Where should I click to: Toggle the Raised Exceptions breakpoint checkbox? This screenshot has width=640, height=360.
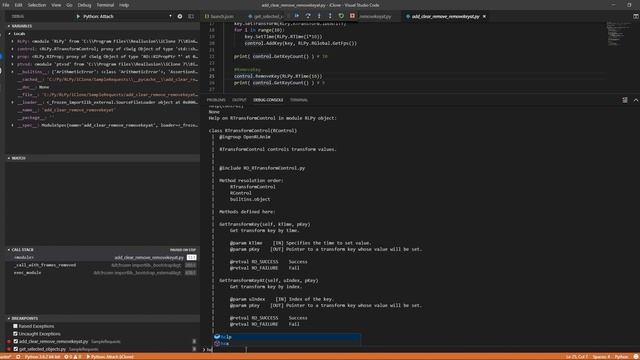16,326
